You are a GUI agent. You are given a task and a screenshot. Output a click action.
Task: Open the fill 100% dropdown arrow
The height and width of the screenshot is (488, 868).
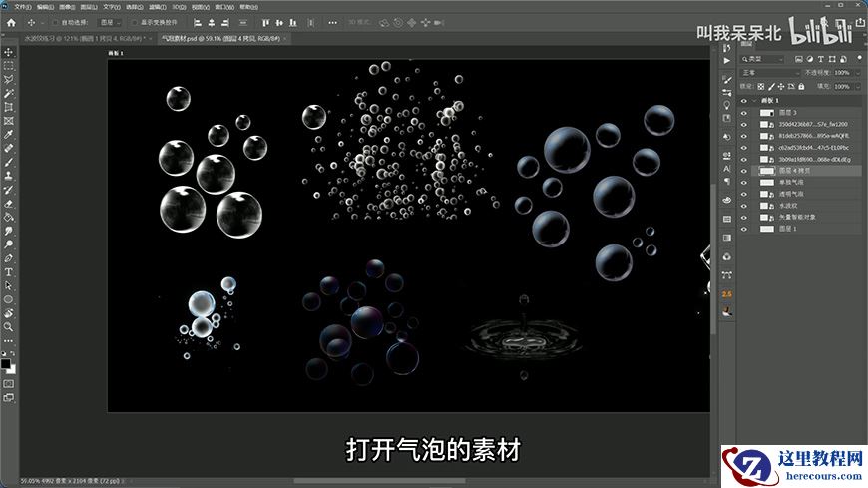(x=858, y=87)
